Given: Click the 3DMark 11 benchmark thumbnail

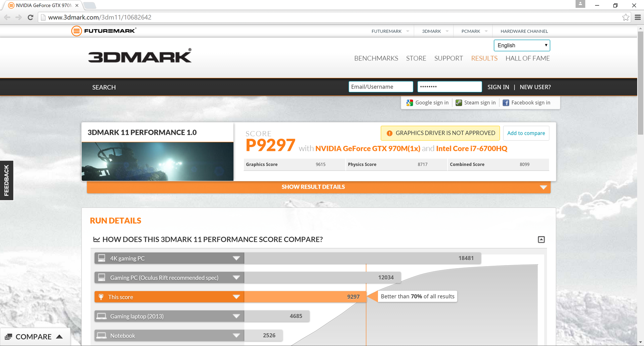Looking at the screenshot, I should pos(158,161).
